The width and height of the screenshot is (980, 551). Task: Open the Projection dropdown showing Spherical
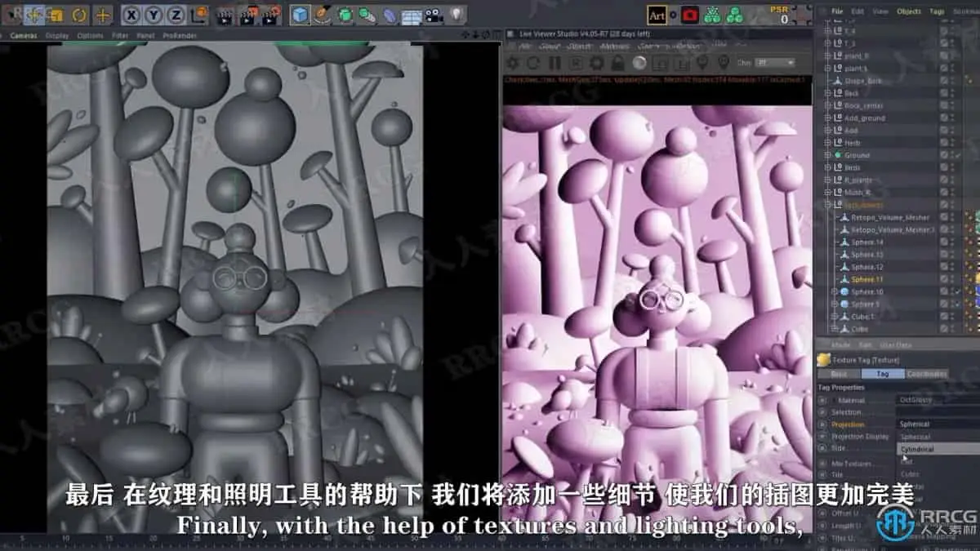[938, 424]
